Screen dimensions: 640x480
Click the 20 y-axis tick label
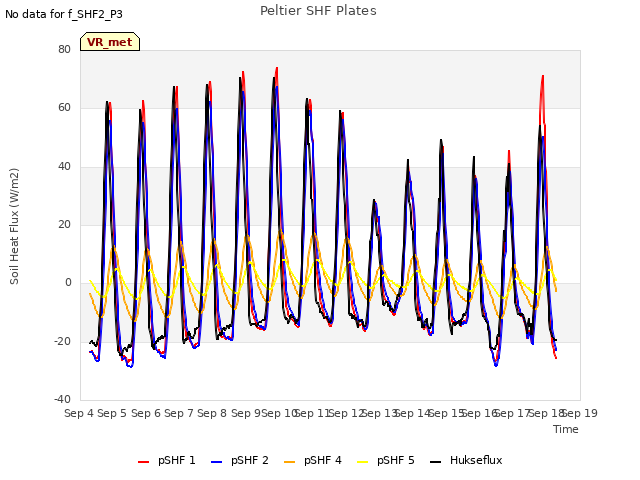coord(64,224)
